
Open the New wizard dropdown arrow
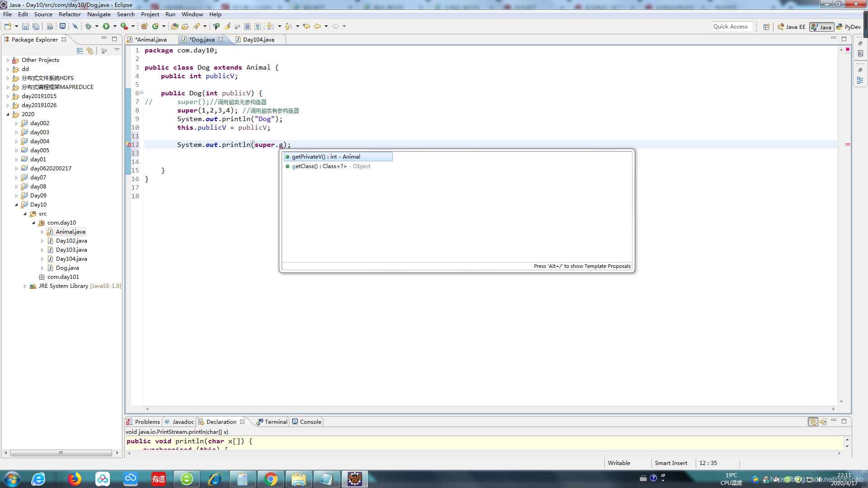point(16,27)
